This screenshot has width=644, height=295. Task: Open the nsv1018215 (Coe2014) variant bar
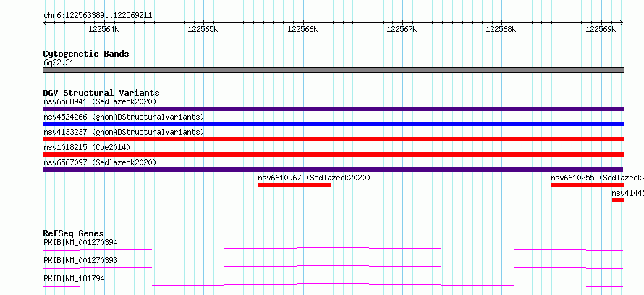(333, 154)
